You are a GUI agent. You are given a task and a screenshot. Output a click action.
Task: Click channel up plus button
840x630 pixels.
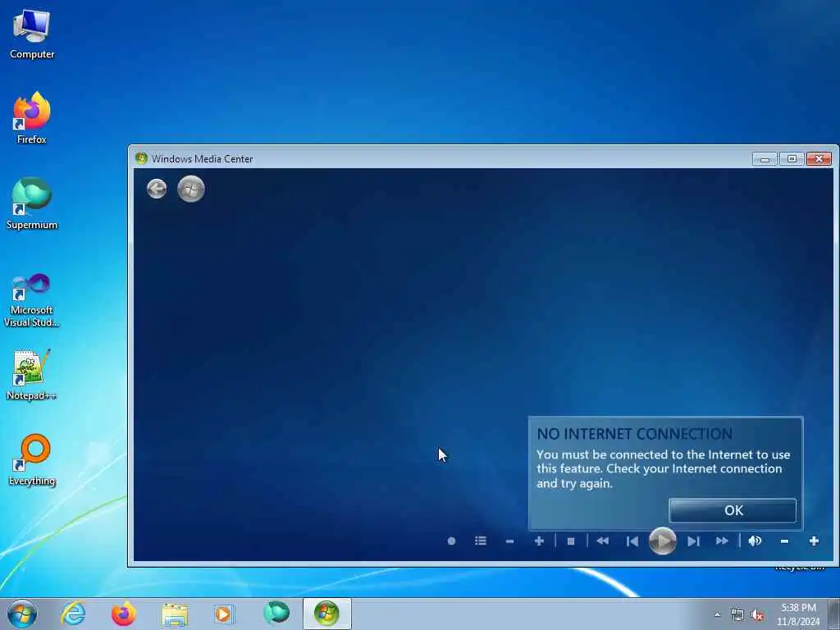pyautogui.click(x=540, y=541)
